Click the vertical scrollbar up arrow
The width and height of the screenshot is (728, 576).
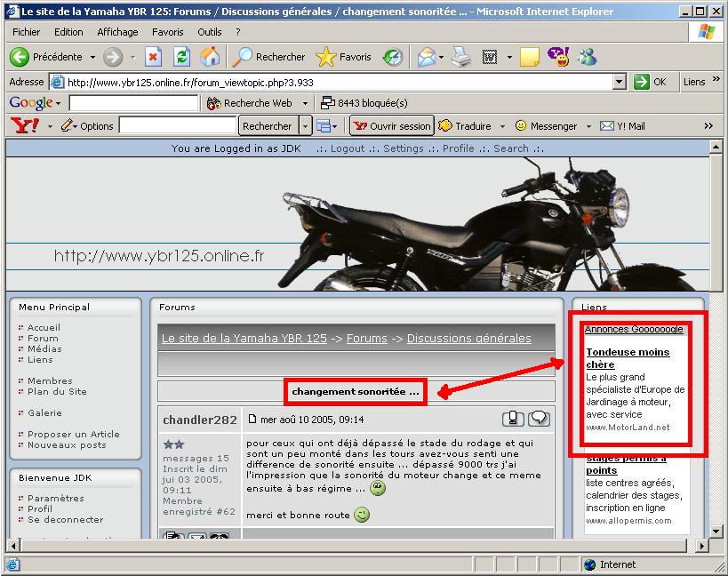pos(716,148)
